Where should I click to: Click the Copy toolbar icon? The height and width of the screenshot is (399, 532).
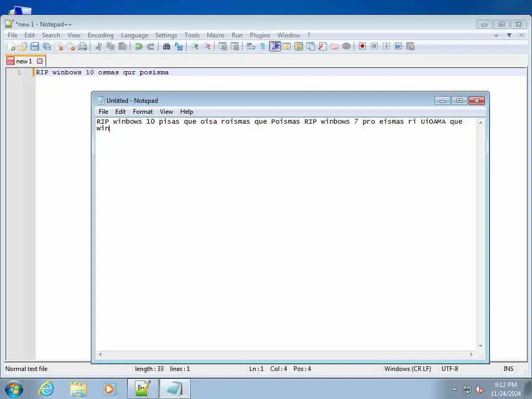[110, 46]
